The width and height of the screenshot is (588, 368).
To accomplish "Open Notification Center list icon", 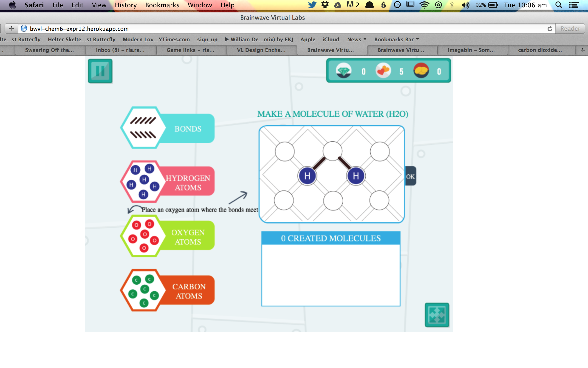I will point(574,5).
